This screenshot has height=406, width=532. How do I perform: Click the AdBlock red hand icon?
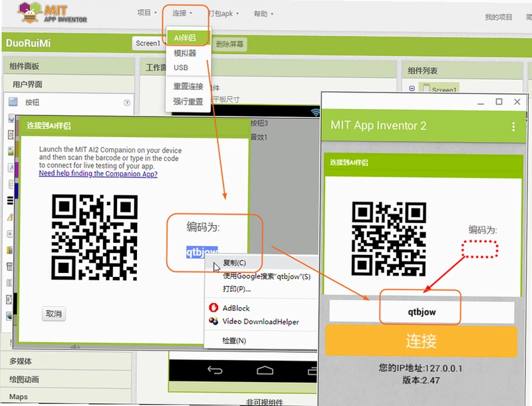[x=213, y=307]
